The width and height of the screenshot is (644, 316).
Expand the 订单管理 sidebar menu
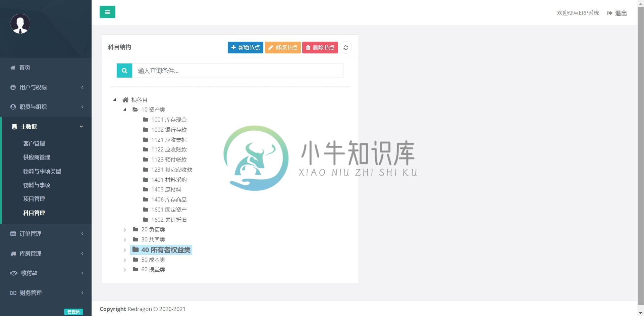pos(46,234)
